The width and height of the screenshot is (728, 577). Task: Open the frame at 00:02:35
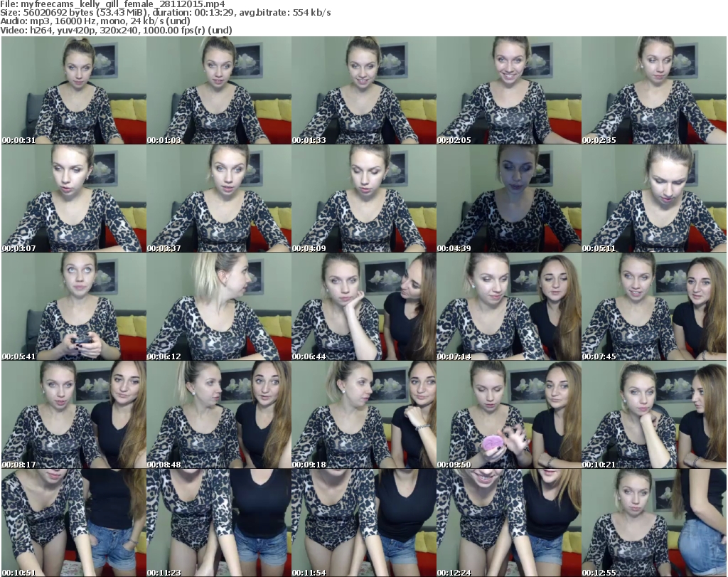[x=654, y=90]
